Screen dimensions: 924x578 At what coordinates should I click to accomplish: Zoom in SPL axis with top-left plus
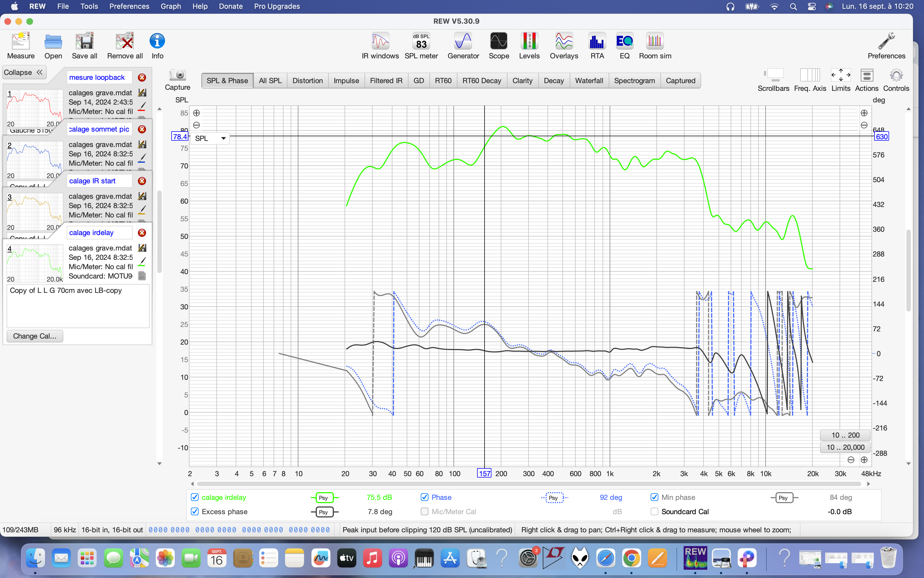click(x=196, y=113)
